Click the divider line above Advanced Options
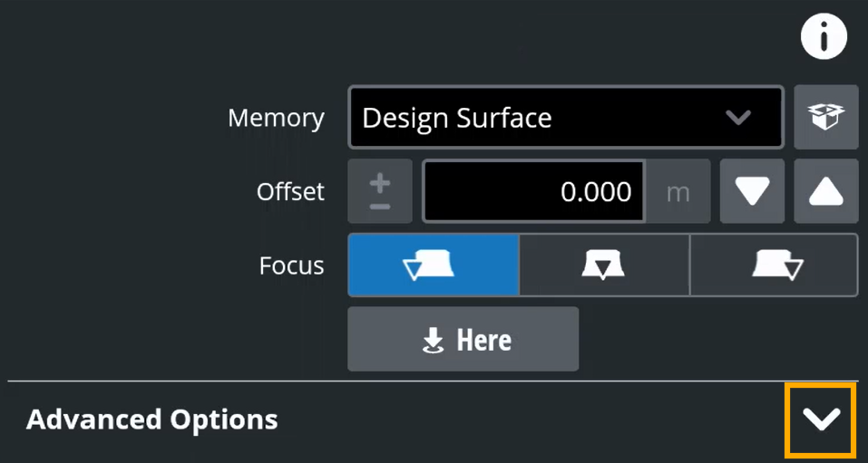868x463 pixels. pyautogui.click(x=433, y=381)
